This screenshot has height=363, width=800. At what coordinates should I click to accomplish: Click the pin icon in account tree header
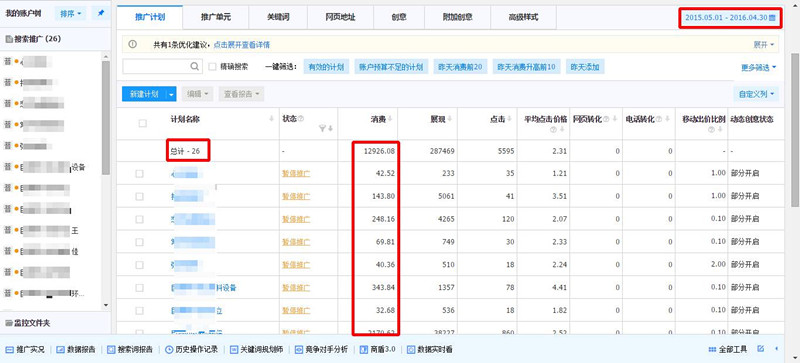click(x=101, y=13)
